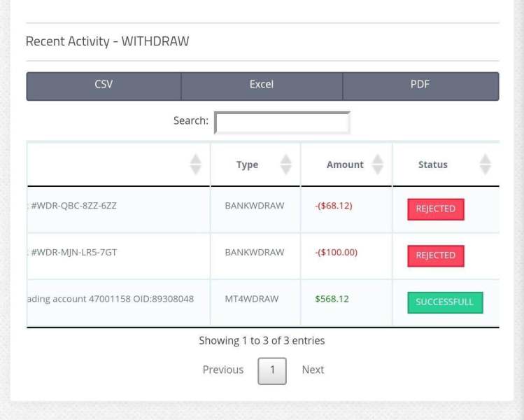524x420 pixels.
Task: Export the withdraw table as CSV
Action: [x=104, y=85]
